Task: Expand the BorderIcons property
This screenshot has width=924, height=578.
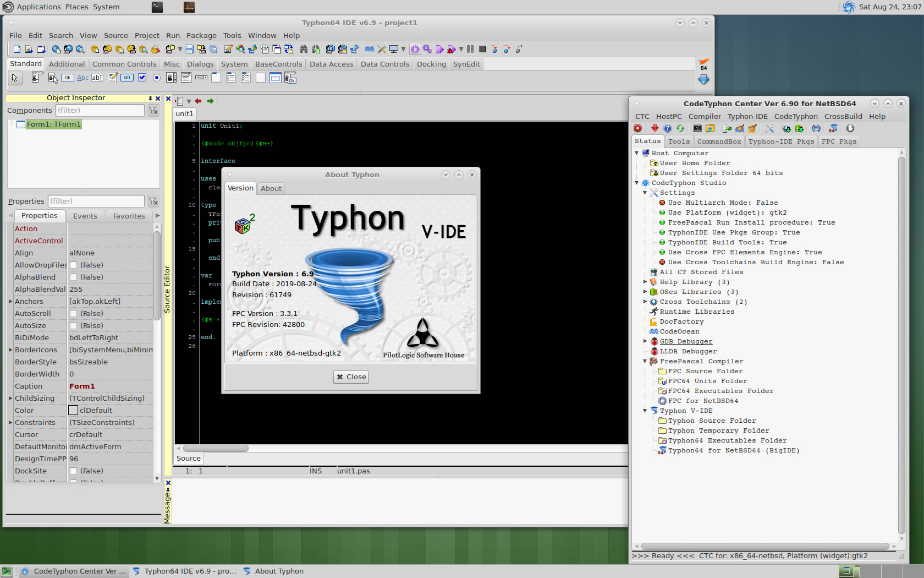Action: point(10,350)
